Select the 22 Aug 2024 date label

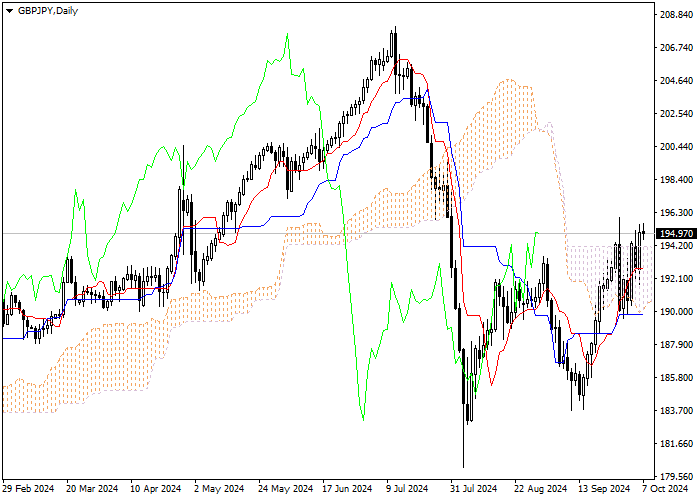[x=540, y=489]
